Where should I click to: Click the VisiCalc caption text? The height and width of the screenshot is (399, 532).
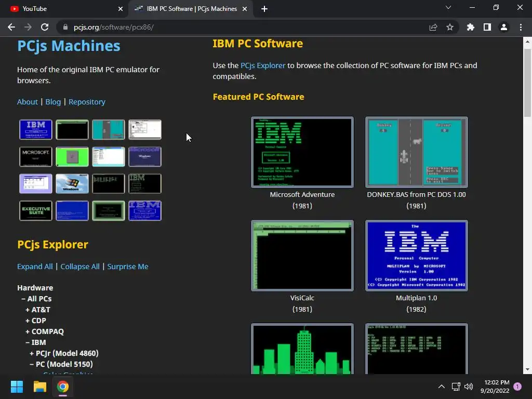pos(302,298)
